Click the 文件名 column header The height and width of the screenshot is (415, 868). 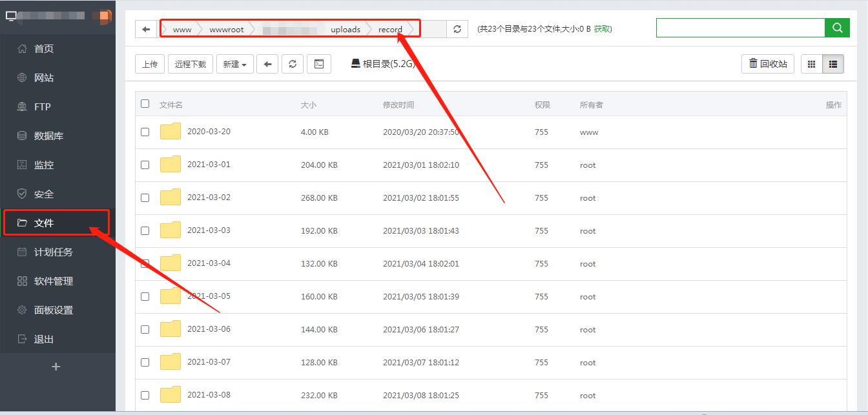[171, 105]
